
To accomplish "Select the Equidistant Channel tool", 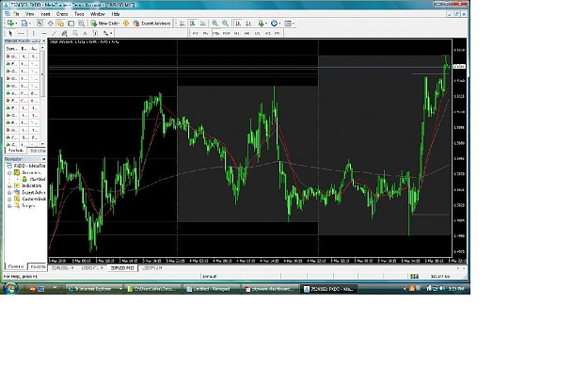I will tap(64, 33).
